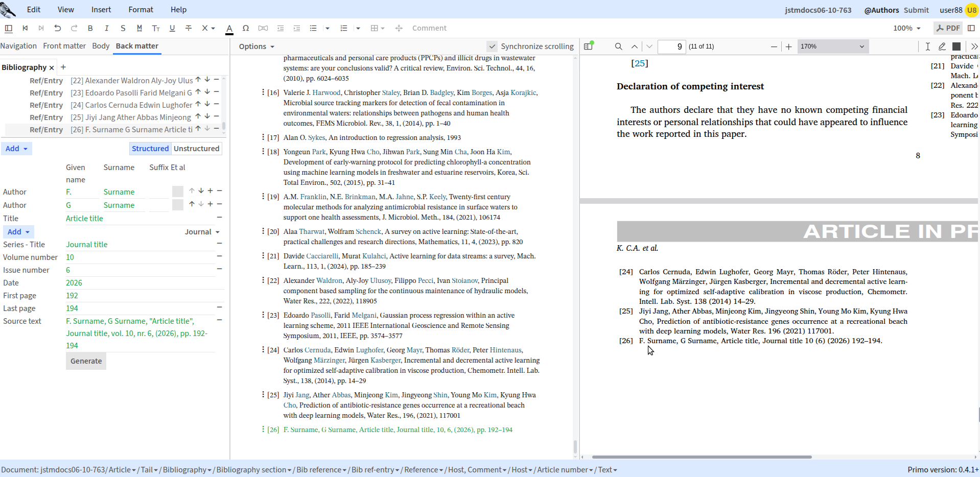Click the underline formatting icon
Image resolution: width=980 pixels, height=477 pixels.
pos(172,28)
